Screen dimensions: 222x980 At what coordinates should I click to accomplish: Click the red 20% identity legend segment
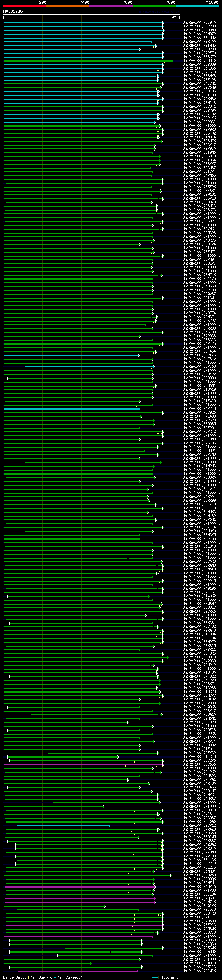(x=25, y=7)
